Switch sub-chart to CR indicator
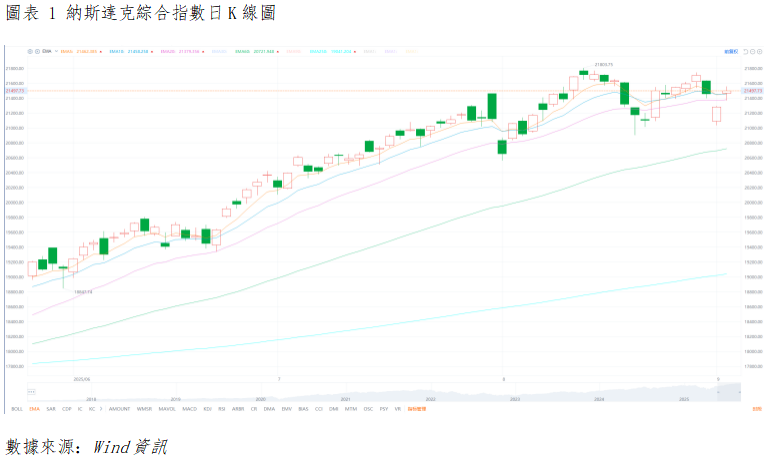 254,409
